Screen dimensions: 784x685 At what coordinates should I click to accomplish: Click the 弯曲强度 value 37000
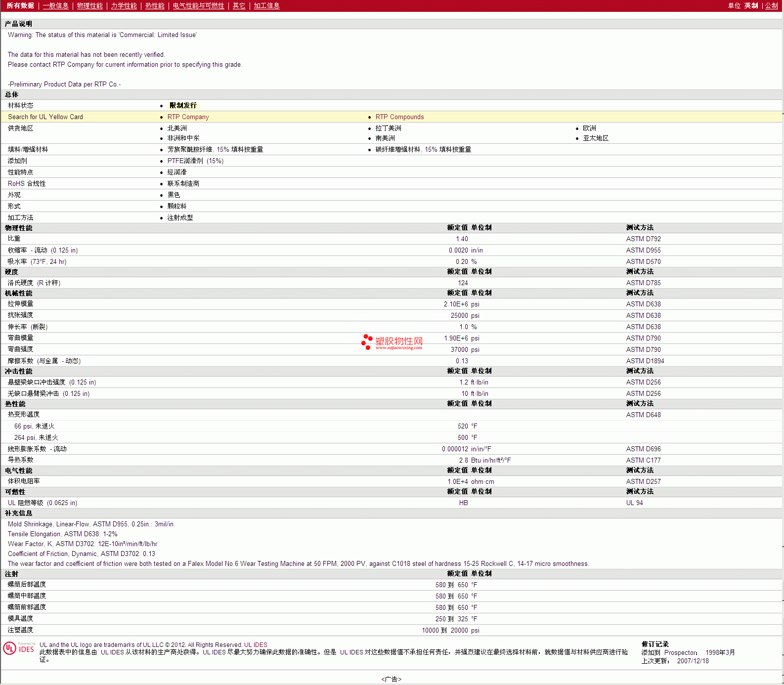coord(459,350)
